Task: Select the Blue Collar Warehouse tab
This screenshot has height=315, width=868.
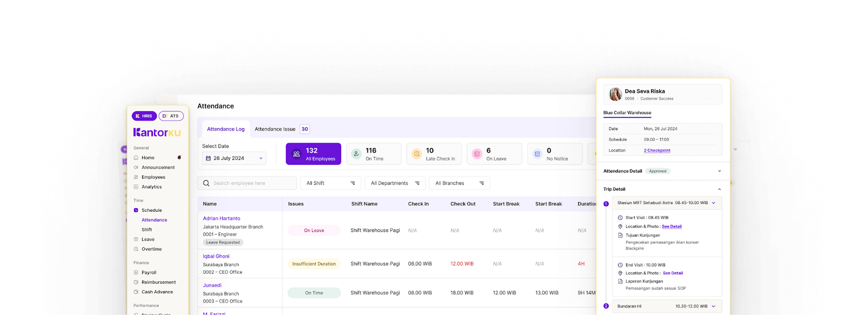Action: (x=627, y=113)
